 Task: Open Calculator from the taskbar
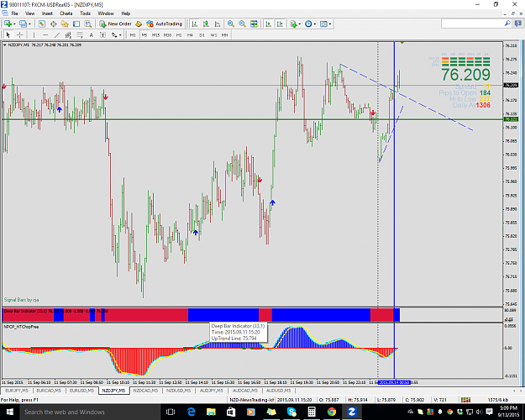312,412
